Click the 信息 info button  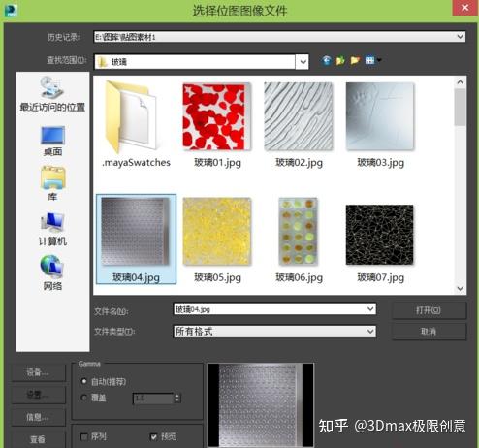pyautogui.click(x=38, y=417)
